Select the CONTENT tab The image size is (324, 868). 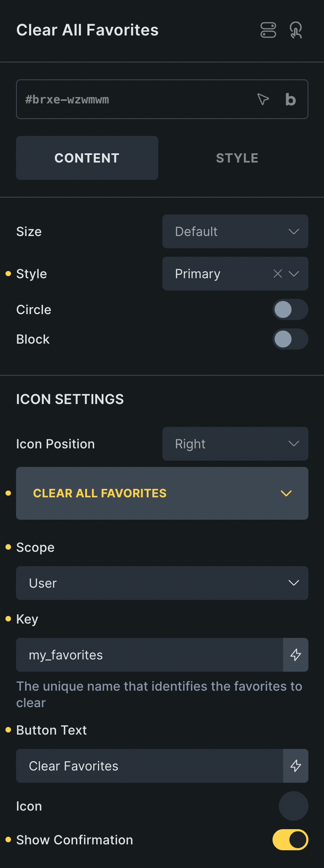tap(87, 158)
